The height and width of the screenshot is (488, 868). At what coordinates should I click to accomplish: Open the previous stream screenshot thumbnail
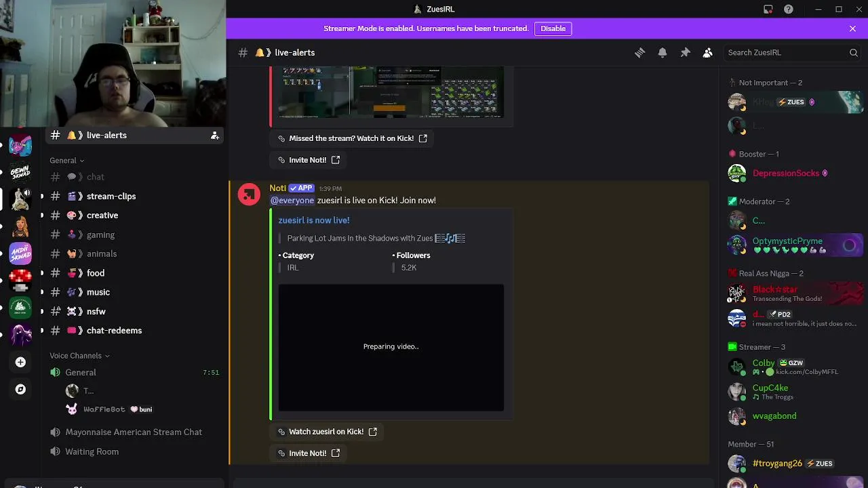(x=391, y=91)
